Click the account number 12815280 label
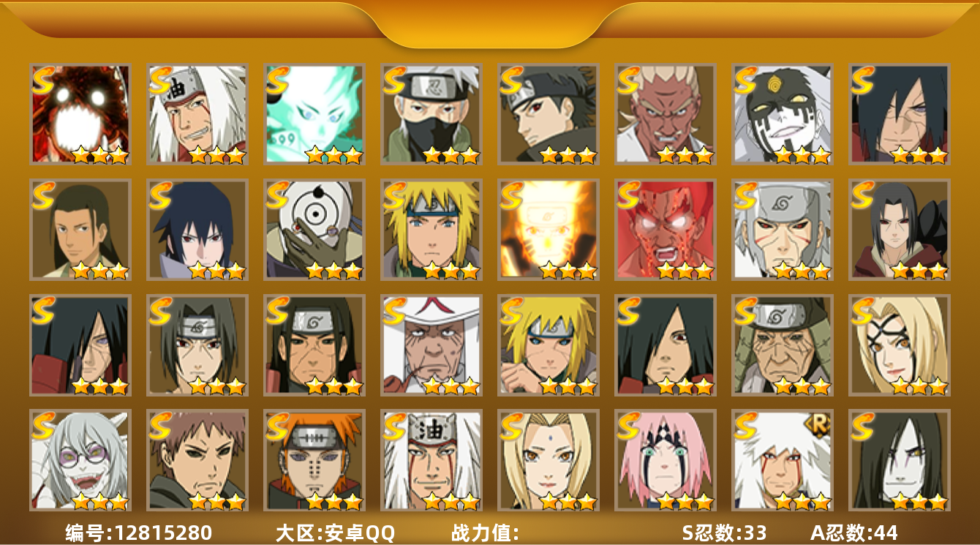980x545 pixels. (x=139, y=533)
